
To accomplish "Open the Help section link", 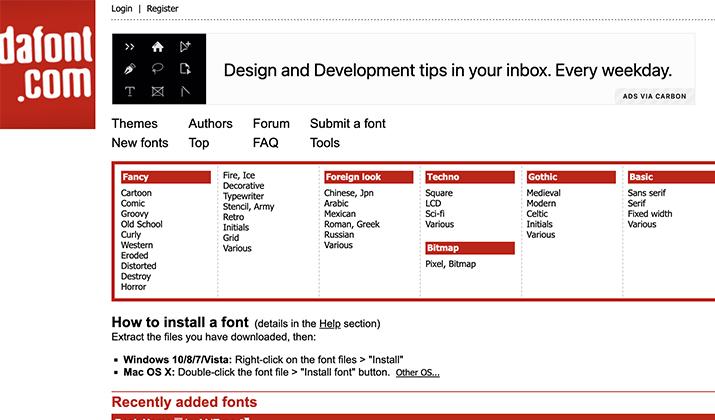I will pos(330,324).
